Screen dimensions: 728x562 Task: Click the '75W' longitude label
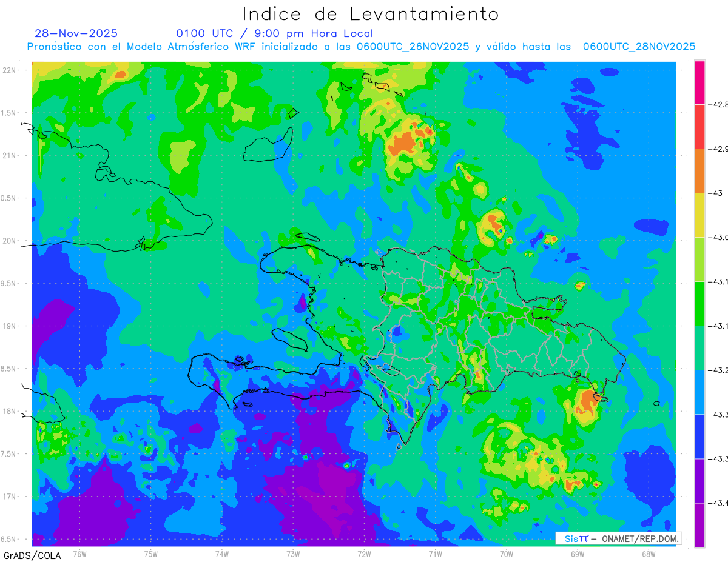[x=151, y=554]
